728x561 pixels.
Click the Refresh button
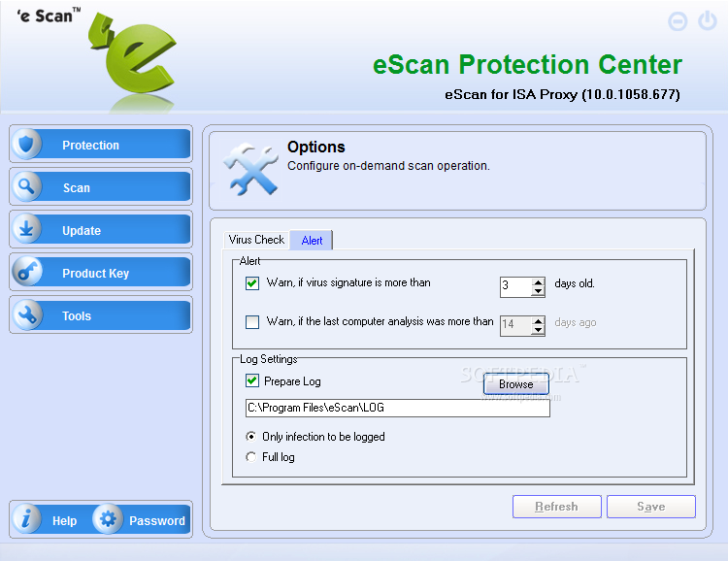coord(557,507)
